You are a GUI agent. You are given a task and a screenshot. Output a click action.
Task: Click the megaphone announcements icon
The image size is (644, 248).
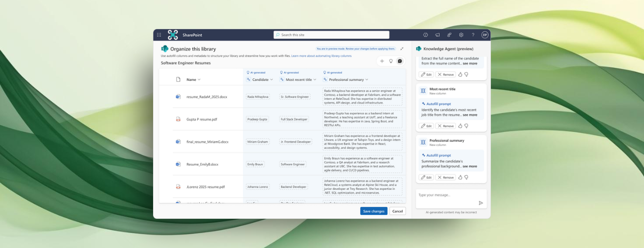pos(437,35)
